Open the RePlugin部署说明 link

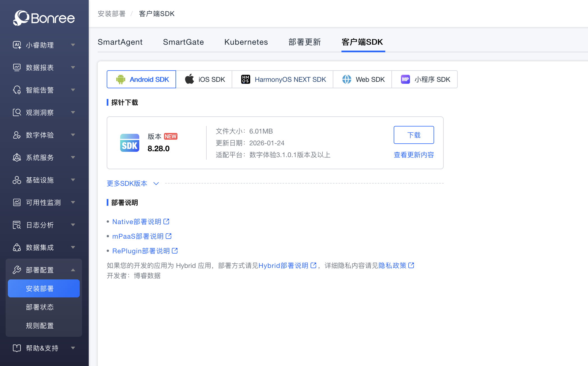point(141,251)
